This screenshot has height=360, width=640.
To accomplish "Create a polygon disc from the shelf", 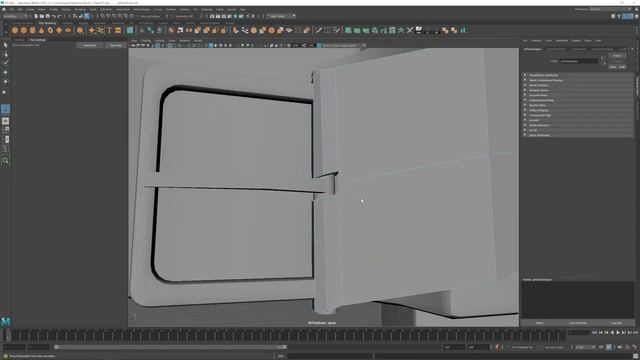I will click(68, 30).
